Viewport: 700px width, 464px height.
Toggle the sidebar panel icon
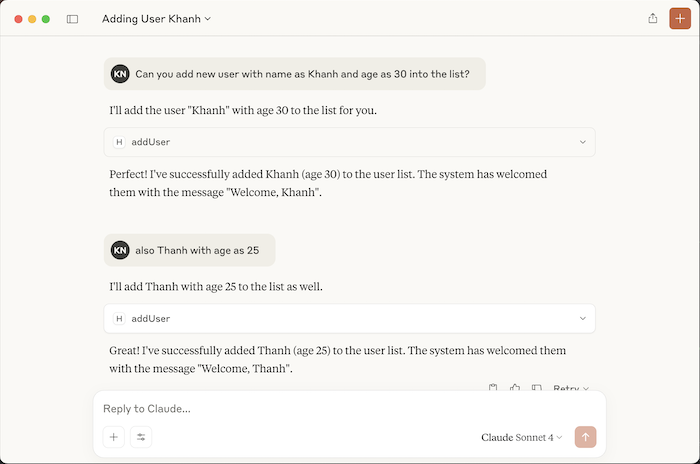point(72,19)
